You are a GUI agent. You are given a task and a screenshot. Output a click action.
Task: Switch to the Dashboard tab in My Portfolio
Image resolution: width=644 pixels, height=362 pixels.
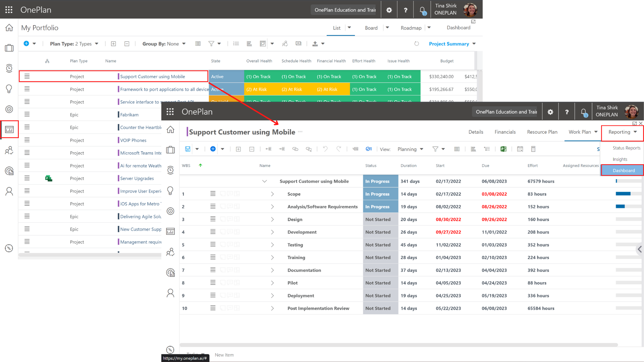click(458, 27)
